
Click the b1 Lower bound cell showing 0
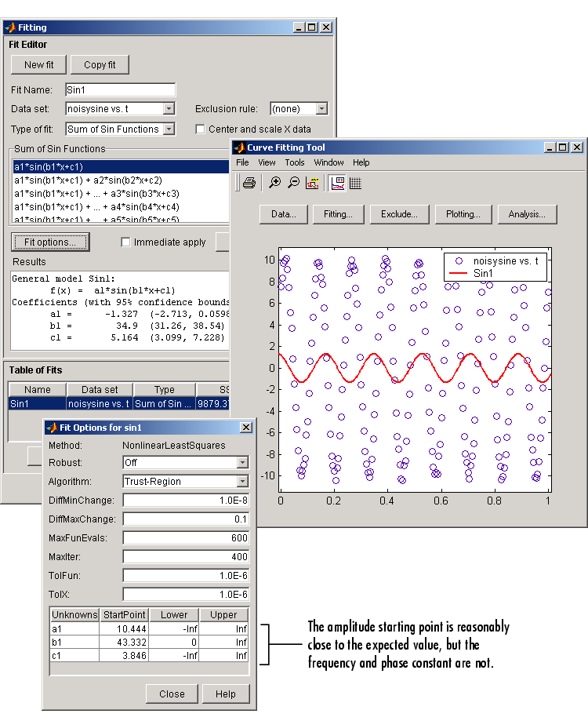click(x=174, y=642)
